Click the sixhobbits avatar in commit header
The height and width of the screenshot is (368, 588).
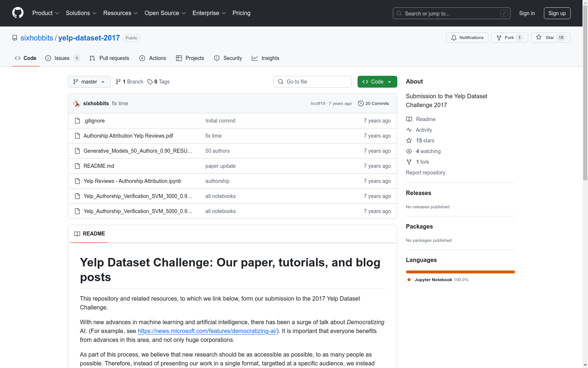pyautogui.click(x=76, y=103)
